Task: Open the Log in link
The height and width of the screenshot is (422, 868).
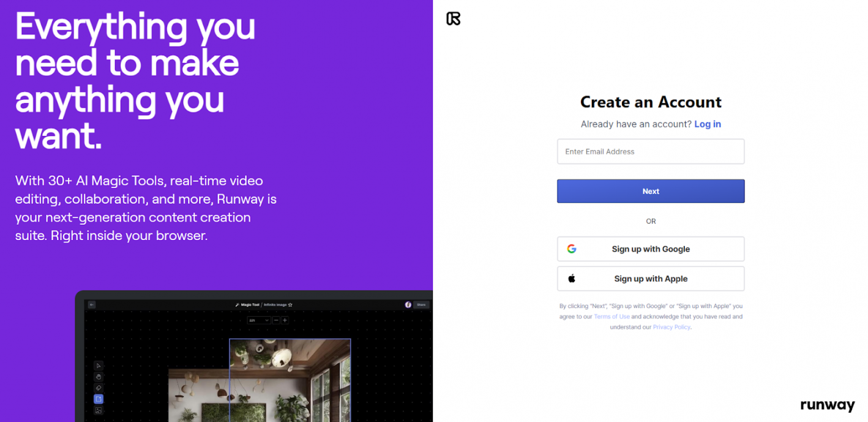Action: (708, 124)
